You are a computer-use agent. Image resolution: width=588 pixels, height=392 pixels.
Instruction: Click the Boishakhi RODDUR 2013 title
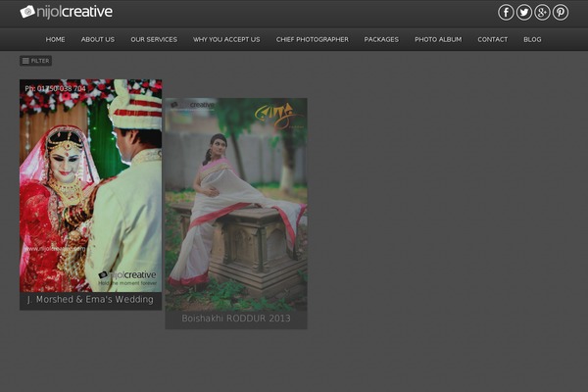coord(236,318)
